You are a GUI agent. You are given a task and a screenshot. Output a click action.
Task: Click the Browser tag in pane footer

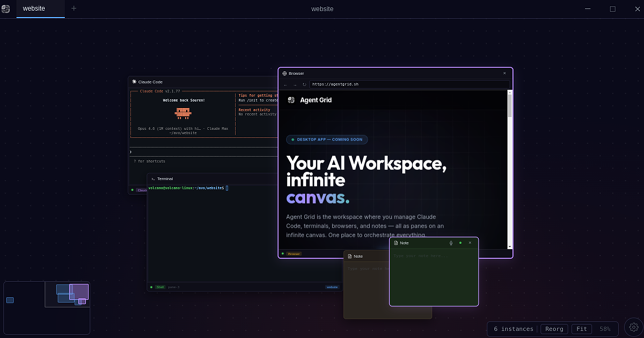point(294,254)
